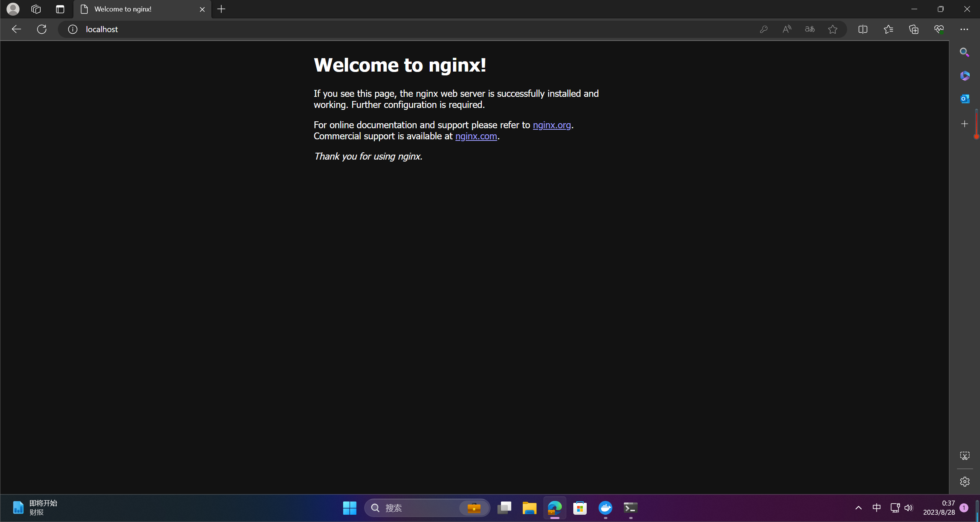This screenshot has height=522, width=980.
Task: Open the Collections icon
Action: pos(914,29)
